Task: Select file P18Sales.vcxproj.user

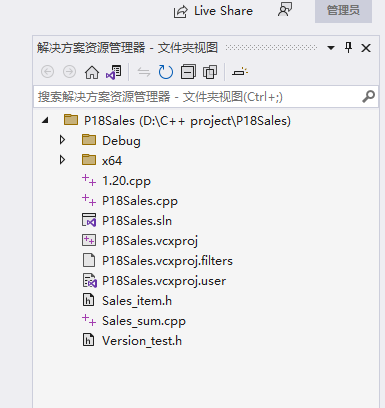Action: (164, 281)
